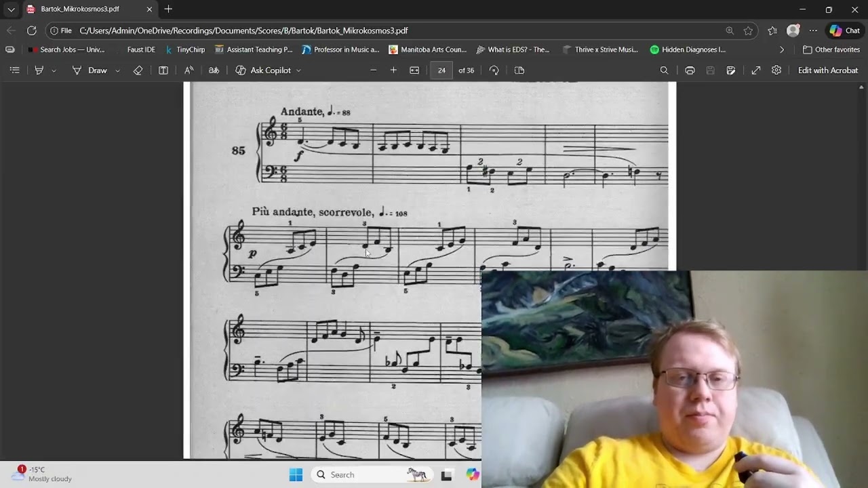Open the Professor in Music a... bookmark

[x=340, y=49]
